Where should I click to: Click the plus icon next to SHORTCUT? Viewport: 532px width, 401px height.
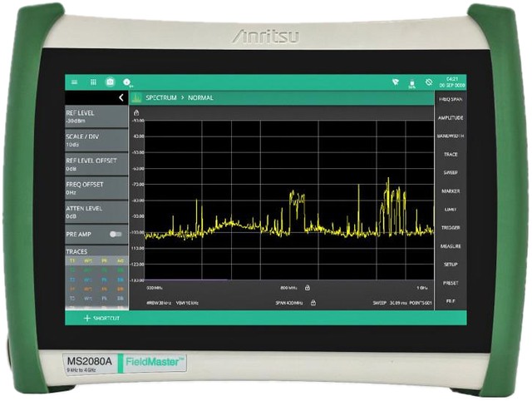(x=87, y=318)
